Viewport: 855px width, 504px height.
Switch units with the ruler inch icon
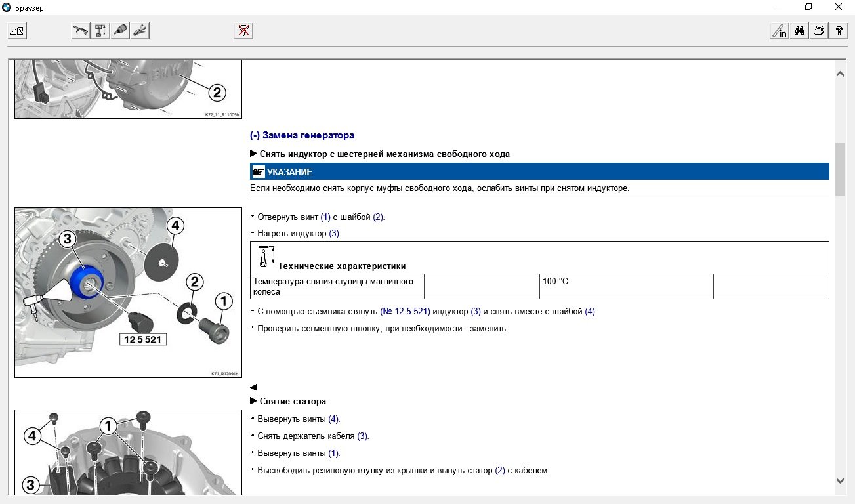779,30
